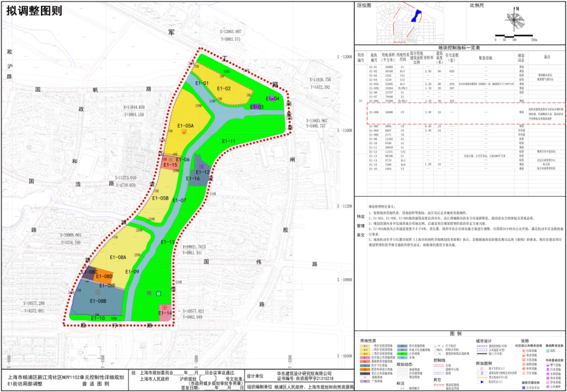
Task: Click the 水利设施 legend icon
Action: click(x=548, y=374)
